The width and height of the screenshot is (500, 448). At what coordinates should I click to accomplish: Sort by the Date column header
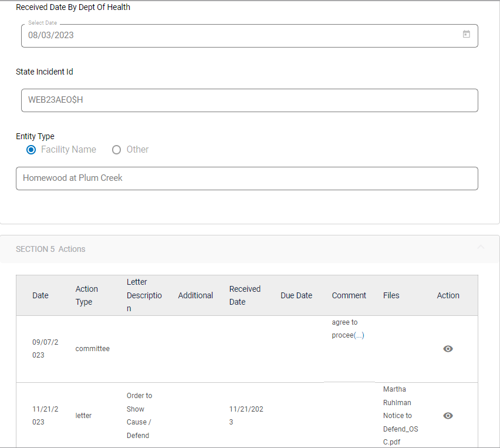[x=40, y=295]
